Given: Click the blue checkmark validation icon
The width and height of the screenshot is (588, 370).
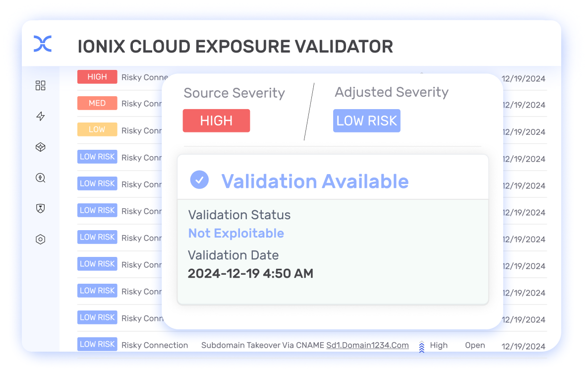Looking at the screenshot, I should pos(199,180).
